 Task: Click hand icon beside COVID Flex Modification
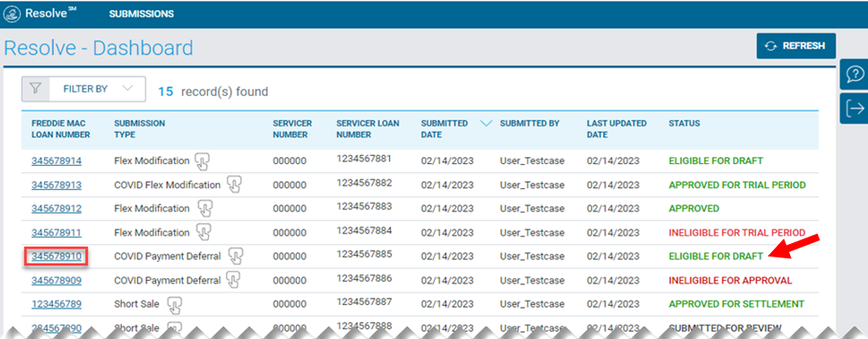234,185
